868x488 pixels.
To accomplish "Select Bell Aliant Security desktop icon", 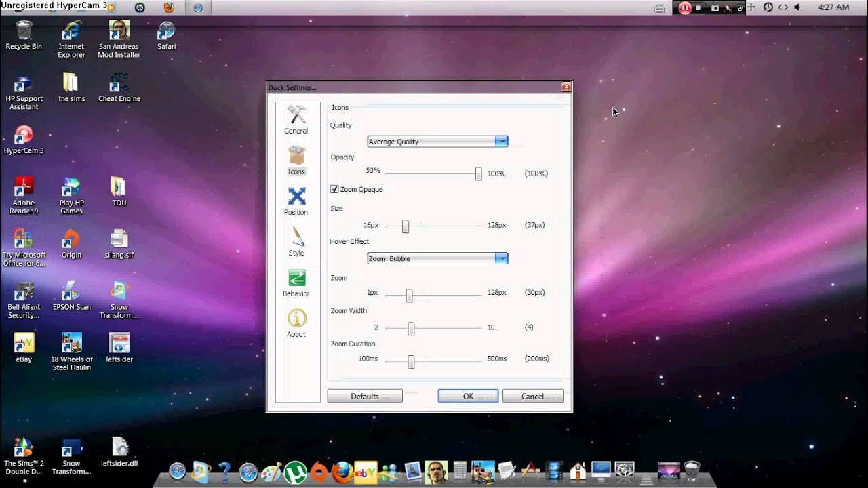I will tap(24, 300).
